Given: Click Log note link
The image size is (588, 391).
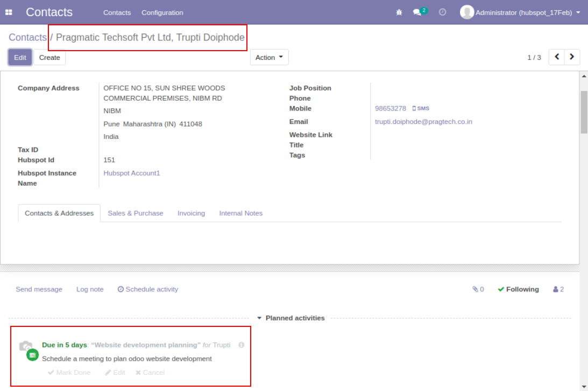Looking at the screenshot, I should pos(90,289).
